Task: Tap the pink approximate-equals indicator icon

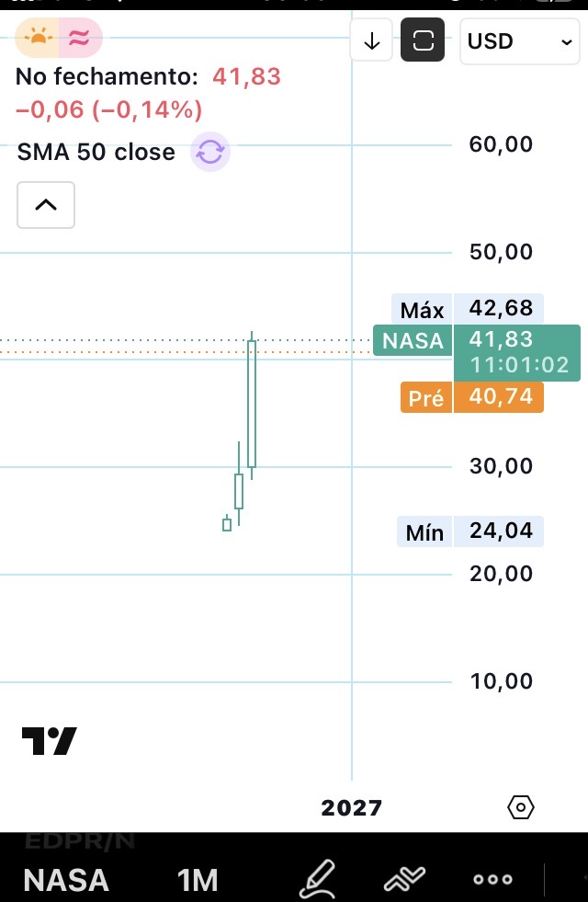Action: pyautogui.click(x=80, y=38)
